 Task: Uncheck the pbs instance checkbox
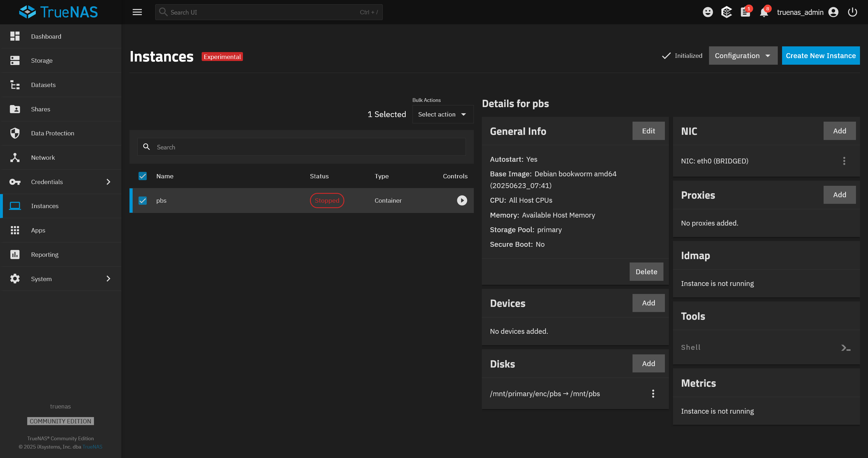click(x=143, y=201)
